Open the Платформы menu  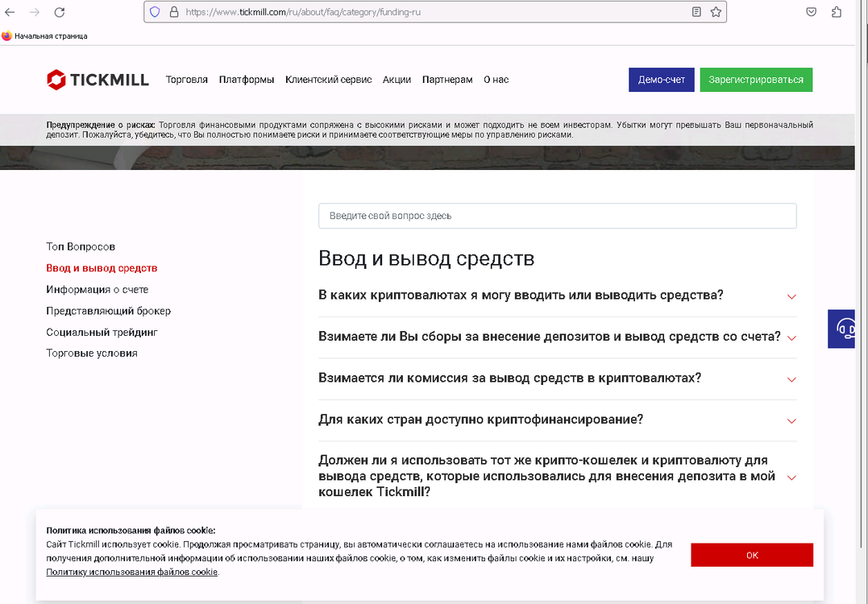[247, 80]
